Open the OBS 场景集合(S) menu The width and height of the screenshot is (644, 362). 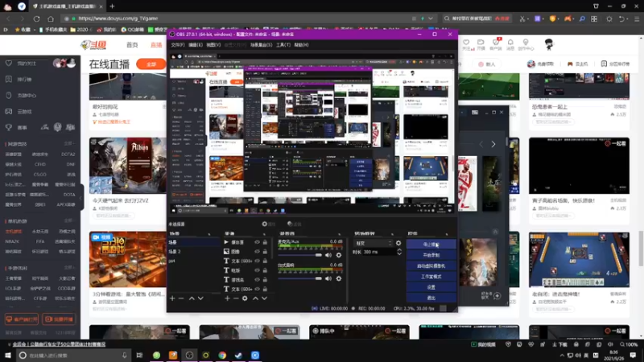tap(261, 45)
